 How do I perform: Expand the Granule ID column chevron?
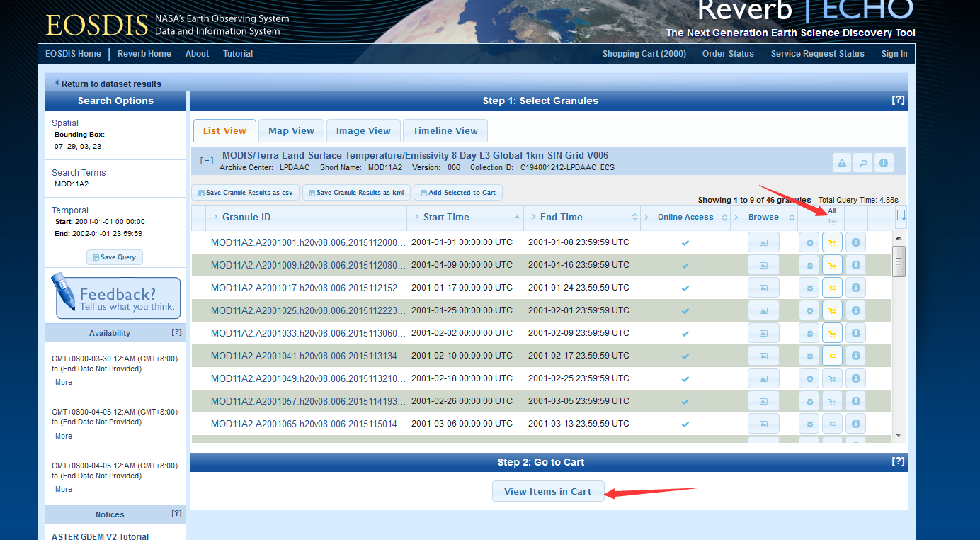tap(215, 217)
